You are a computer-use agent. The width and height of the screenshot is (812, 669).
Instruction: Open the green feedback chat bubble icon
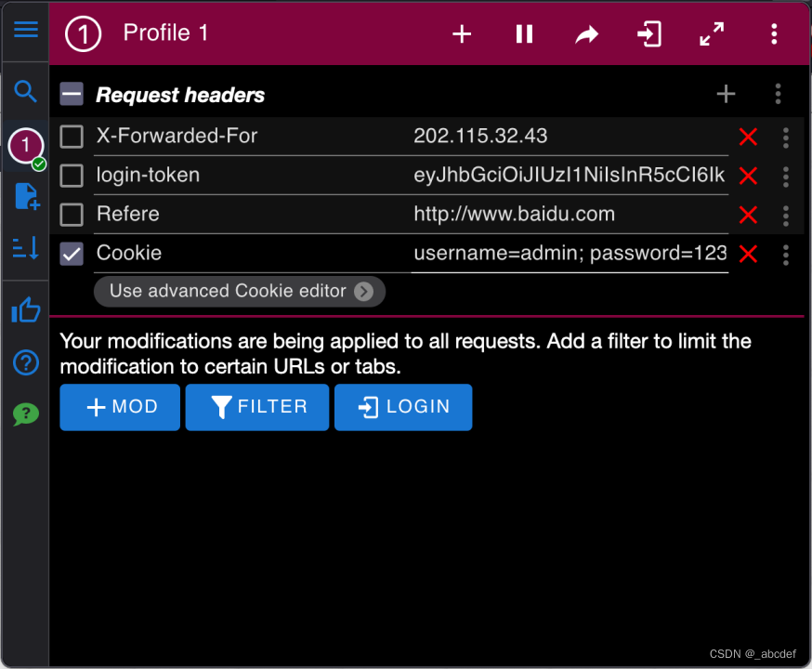click(25, 414)
